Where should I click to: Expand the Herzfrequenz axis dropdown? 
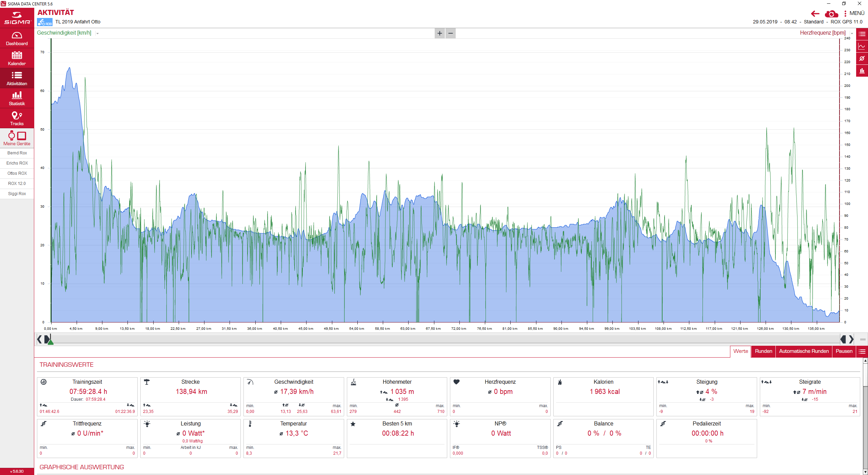pos(852,33)
